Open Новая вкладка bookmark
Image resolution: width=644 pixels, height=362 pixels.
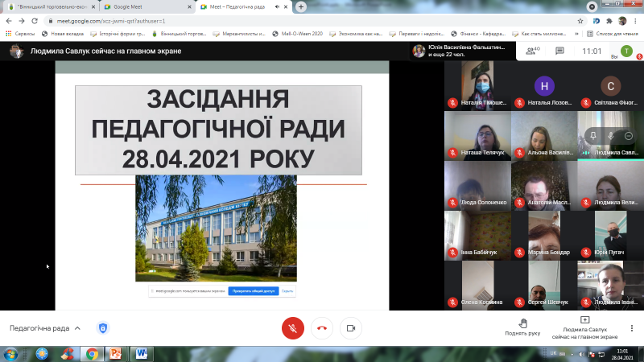coord(63,34)
